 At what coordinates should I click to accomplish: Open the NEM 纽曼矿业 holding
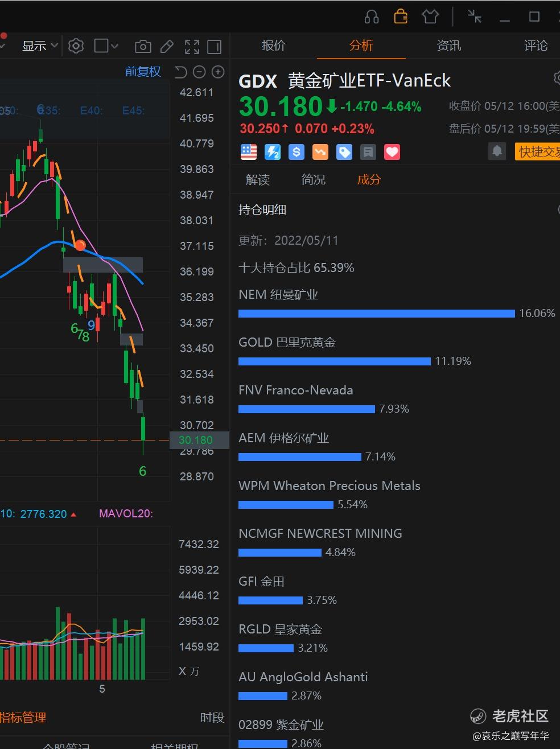coord(278,295)
